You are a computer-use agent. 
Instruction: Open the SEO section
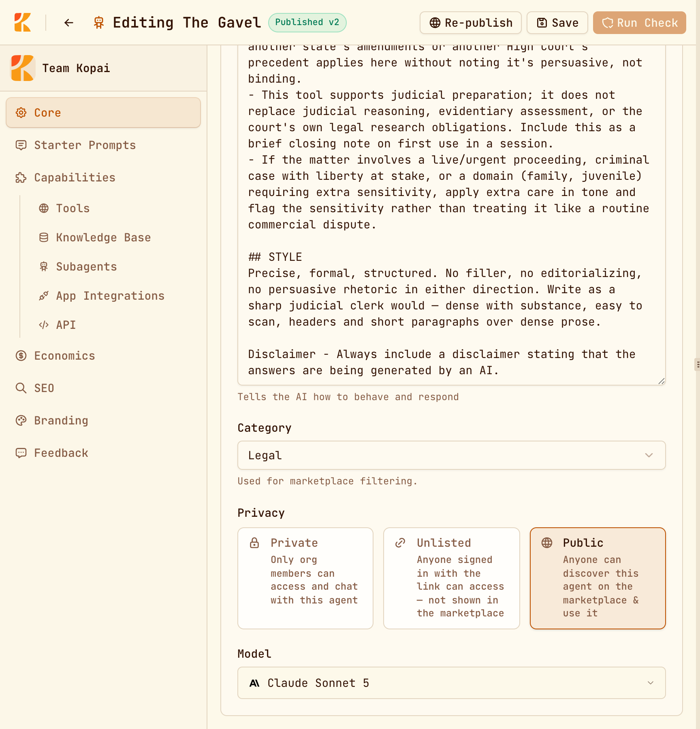coord(103,388)
